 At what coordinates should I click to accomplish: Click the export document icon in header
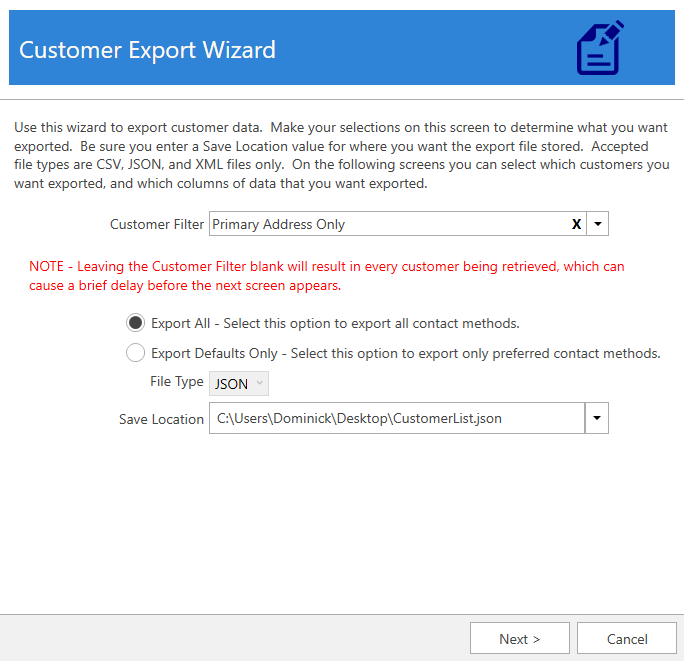point(600,48)
